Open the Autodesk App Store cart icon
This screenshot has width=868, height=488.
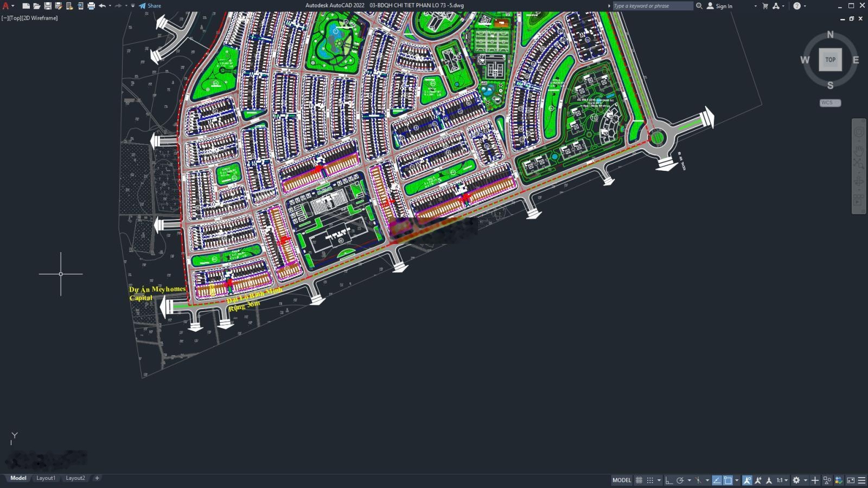point(765,6)
